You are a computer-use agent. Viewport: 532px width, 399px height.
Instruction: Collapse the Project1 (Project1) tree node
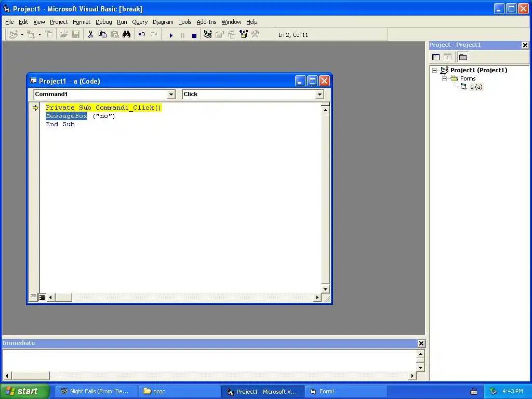point(435,70)
